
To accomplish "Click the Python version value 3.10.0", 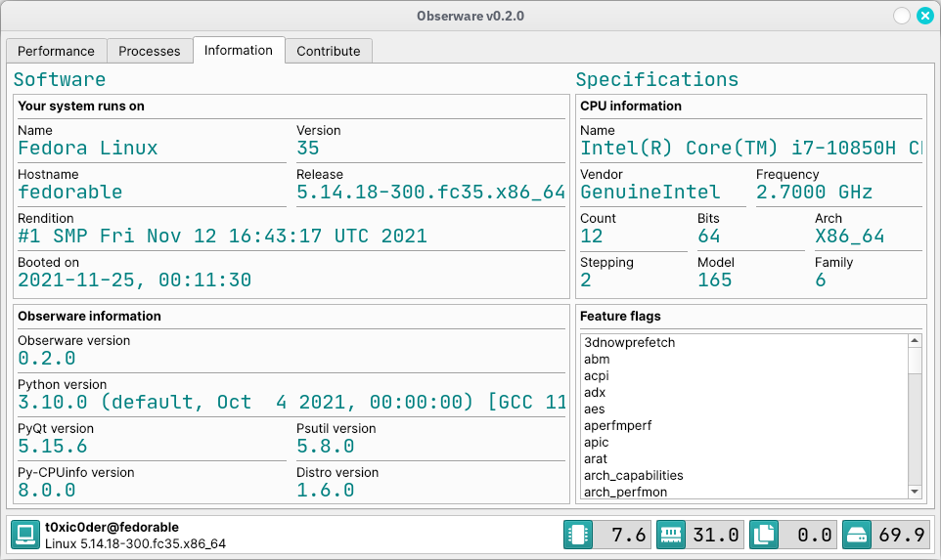I will click(x=291, y=403).
